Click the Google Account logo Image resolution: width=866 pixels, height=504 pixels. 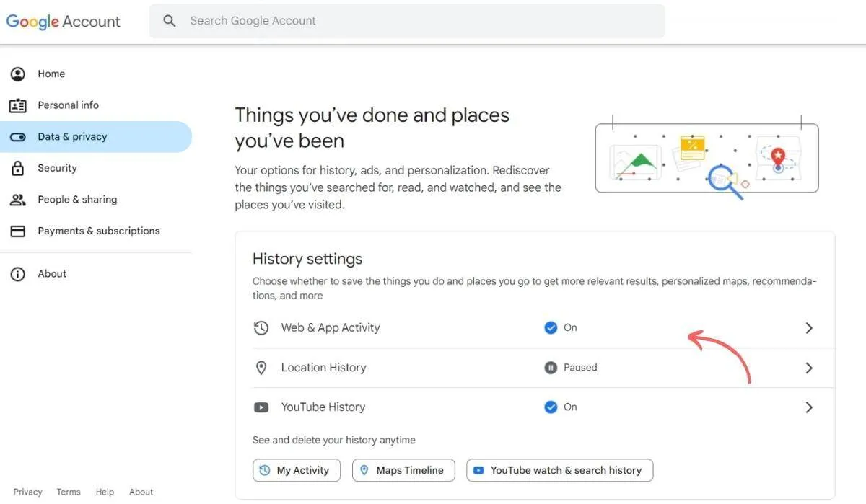point(63,21)
